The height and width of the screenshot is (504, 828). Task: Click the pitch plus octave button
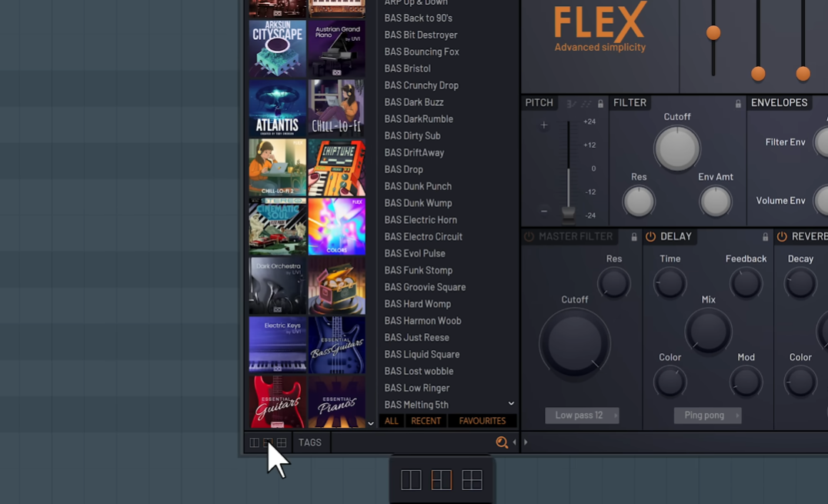pyautogui.click(x=544, y=125)
